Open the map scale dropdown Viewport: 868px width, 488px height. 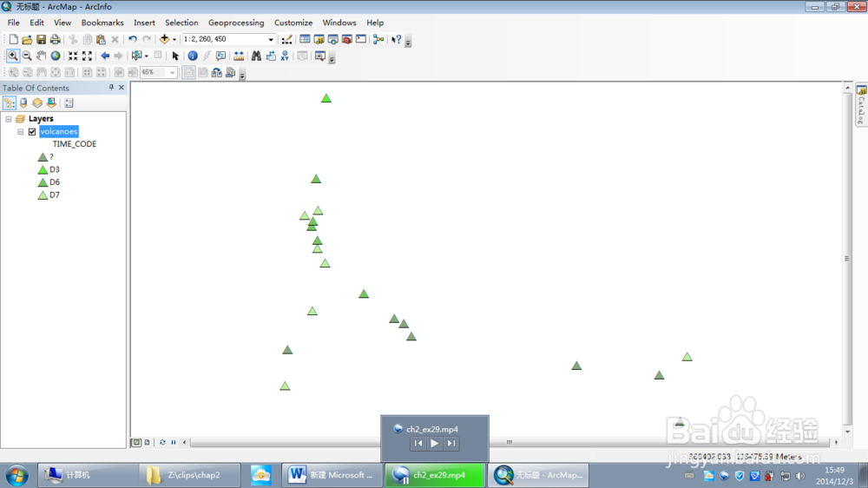271,39
